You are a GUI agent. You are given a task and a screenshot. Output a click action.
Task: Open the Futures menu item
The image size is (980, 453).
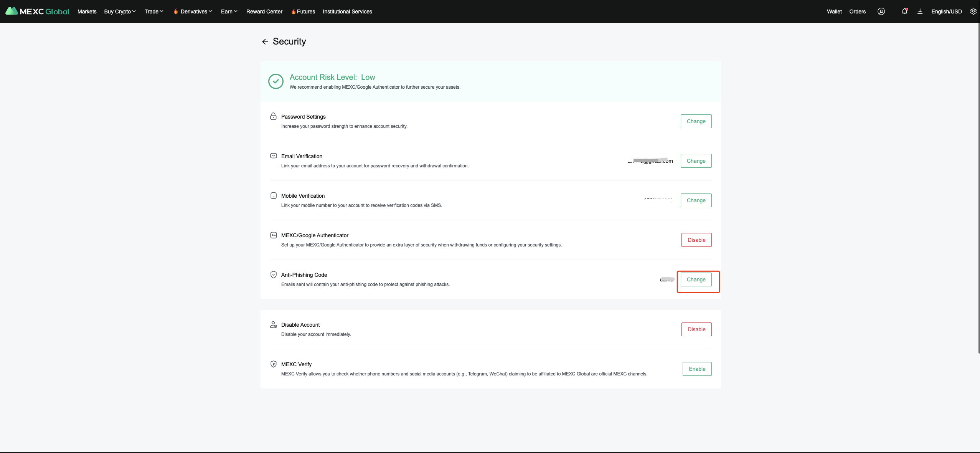tap(306, 12)
